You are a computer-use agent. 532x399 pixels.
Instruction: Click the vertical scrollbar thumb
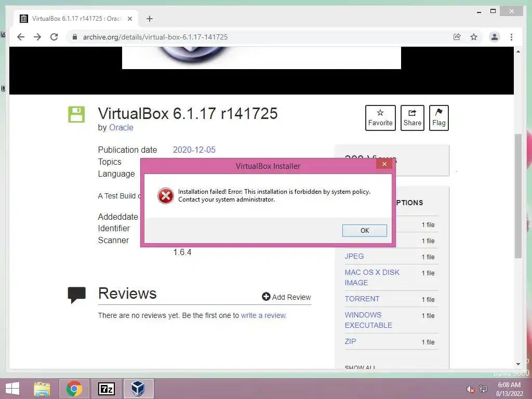pos(518,196)
